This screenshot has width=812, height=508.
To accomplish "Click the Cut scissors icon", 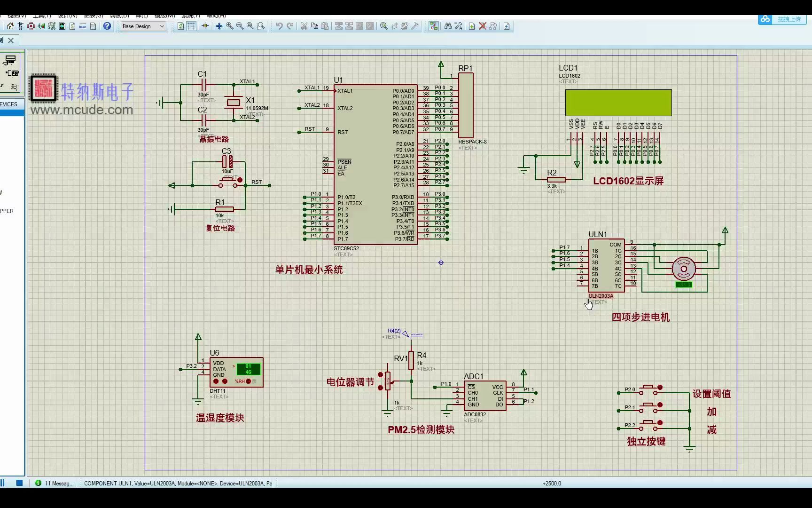I will (304, 26).
